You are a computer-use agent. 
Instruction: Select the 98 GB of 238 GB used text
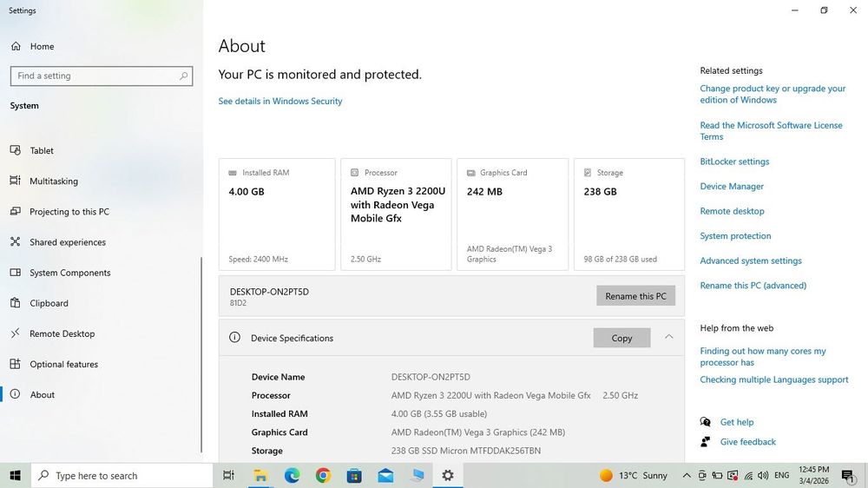(x=620, y=260)
